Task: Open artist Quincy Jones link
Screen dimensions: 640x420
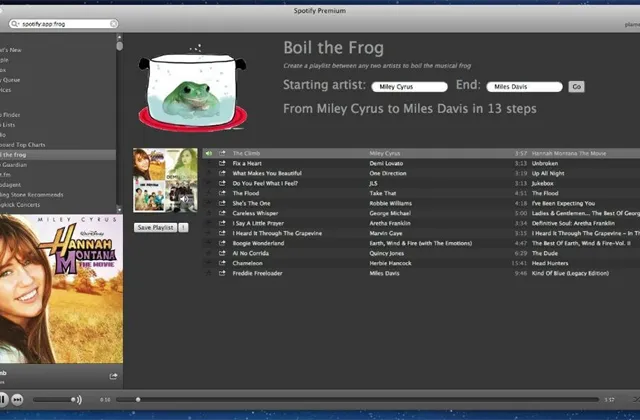Action: tap(387, 253)
